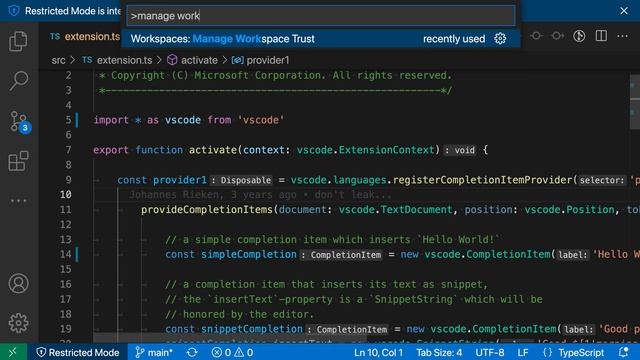This screenshot has width=640, height=360.
Task: Show additional views ellipsis in activity bar
Action: pyautogui.click(x=19, y=201)
